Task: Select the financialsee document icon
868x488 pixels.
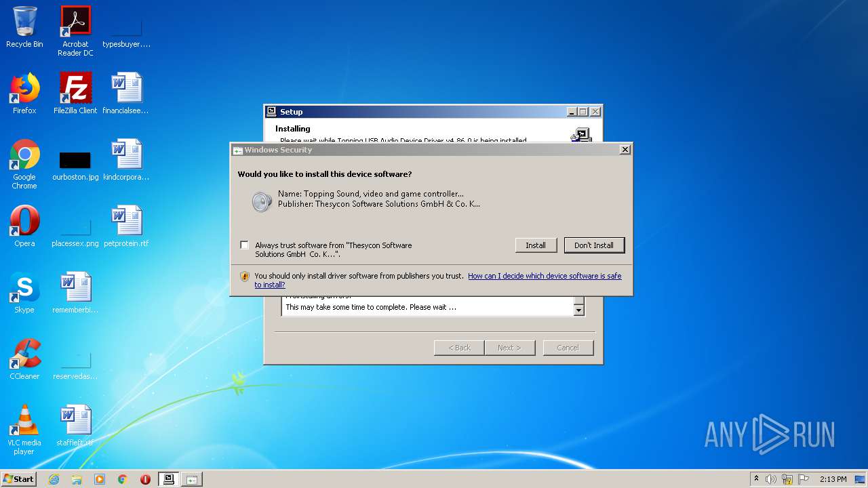Action: [x=126, y=94]
